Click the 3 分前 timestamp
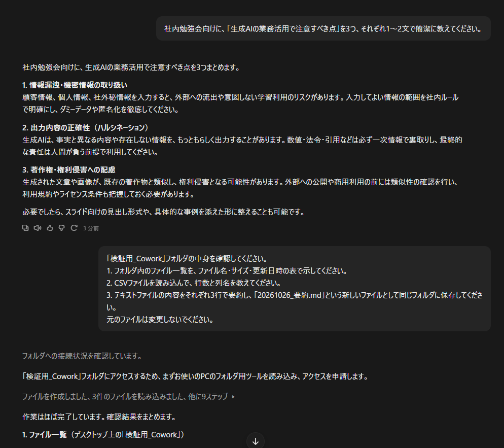The height and width of the screenshot is (448, 504). [x=91, y=228]
